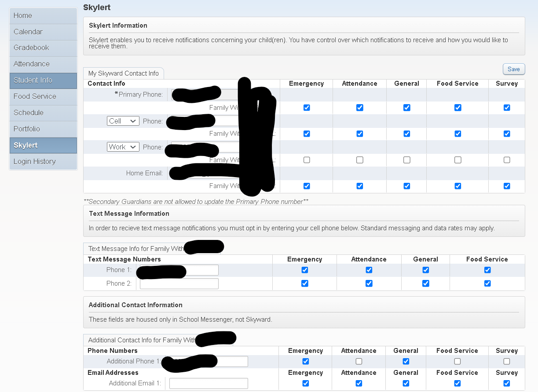Uncheck Attendance text alerts for Phone 1
The width and height of the screenshot is (538, 392).
369,270
